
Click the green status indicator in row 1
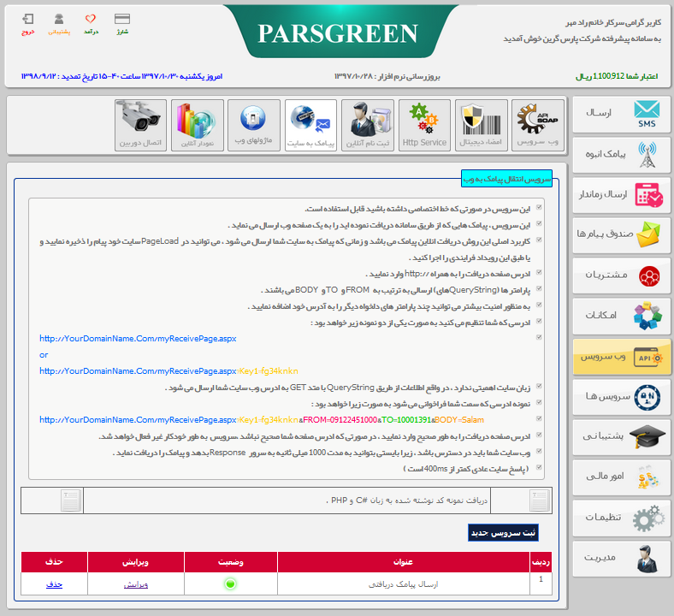coord(230,583)
